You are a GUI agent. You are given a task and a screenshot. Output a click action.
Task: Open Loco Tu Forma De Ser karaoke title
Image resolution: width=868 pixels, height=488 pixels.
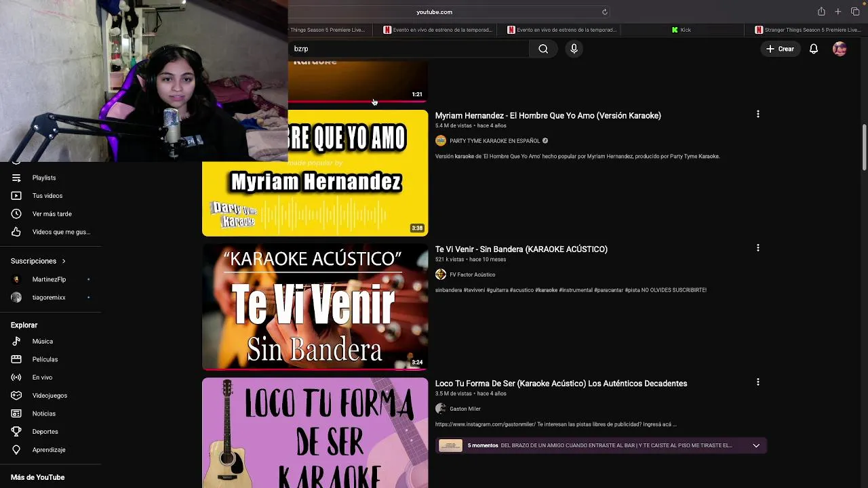pyautogui.click(x=561, y=383)
